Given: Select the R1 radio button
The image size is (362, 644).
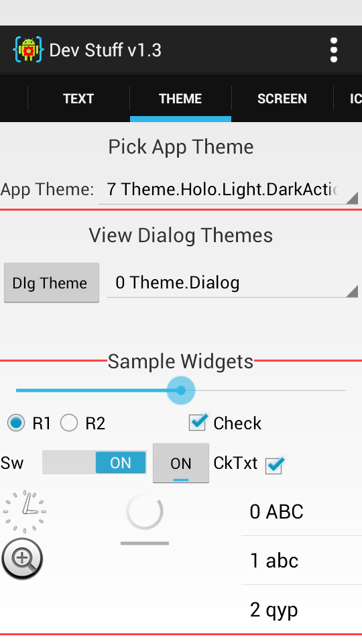Looking at the screenshot, I should pos(29,423).
